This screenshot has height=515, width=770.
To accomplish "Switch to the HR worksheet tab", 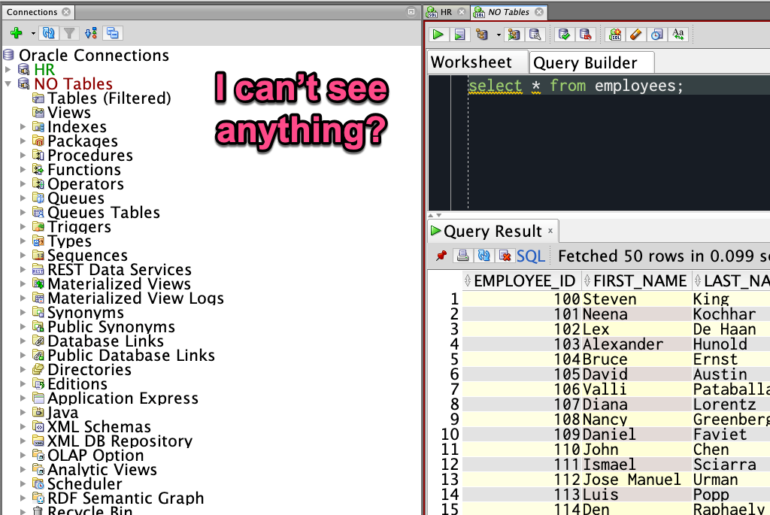I will coord(446,12).
